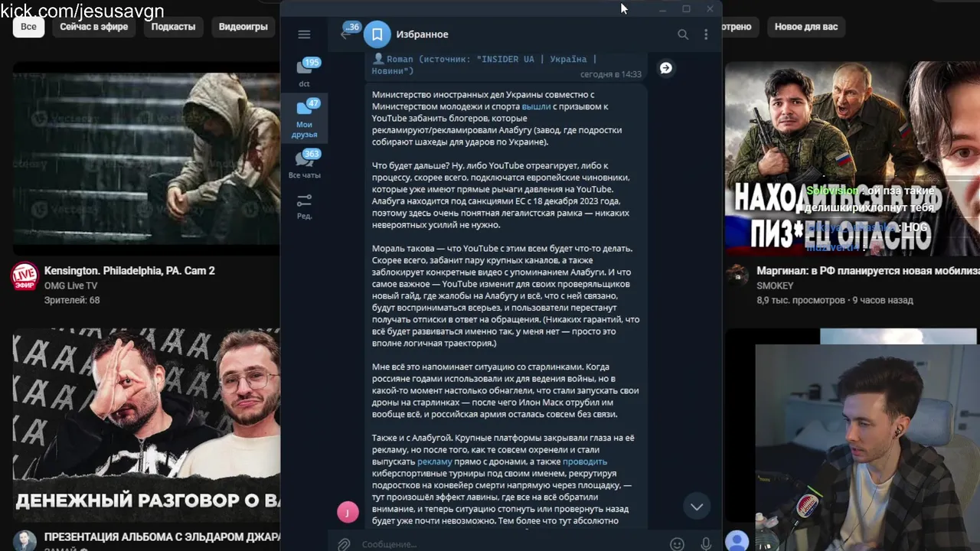Screen dimensions: 980x551
Task: Minimize the Telegram window
Action: coord(663,9)
